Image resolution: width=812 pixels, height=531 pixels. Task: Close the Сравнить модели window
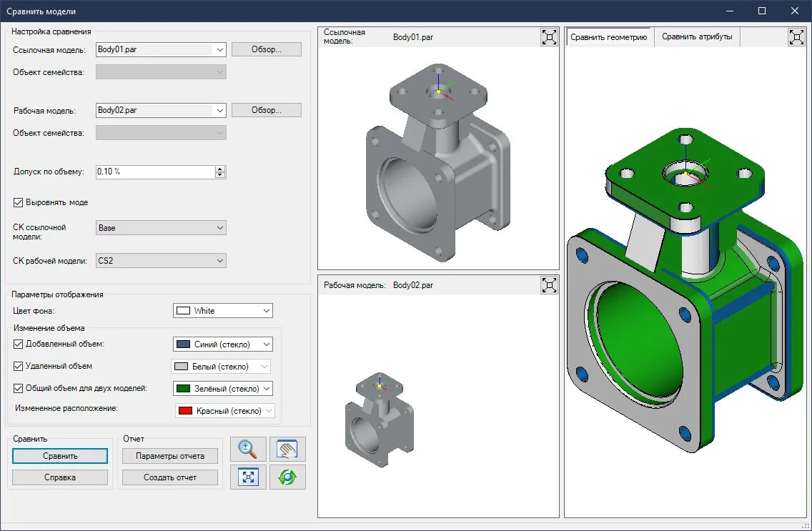[x=795, y=11]
